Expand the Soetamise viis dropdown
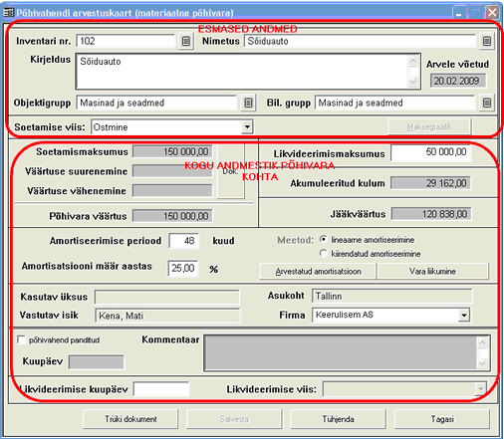Image resolution: width=504 pixels, height=439 pixels. (x=247, y=126)
